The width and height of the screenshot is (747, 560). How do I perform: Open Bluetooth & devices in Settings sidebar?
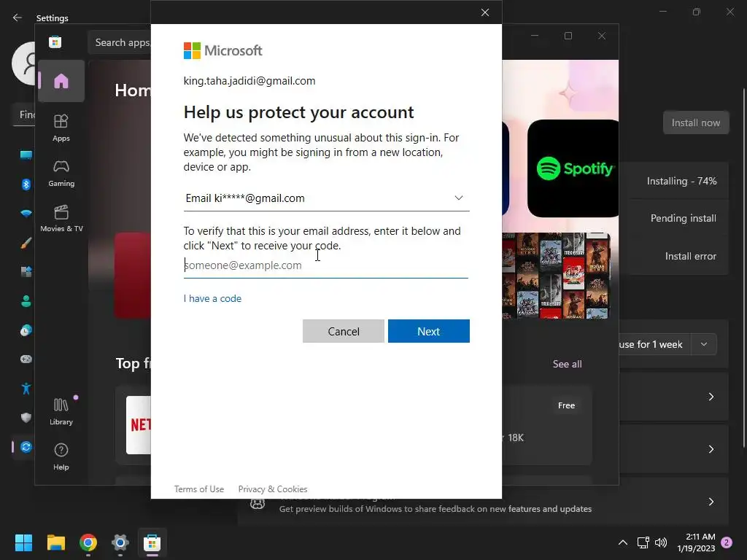[x=26, y=184]
